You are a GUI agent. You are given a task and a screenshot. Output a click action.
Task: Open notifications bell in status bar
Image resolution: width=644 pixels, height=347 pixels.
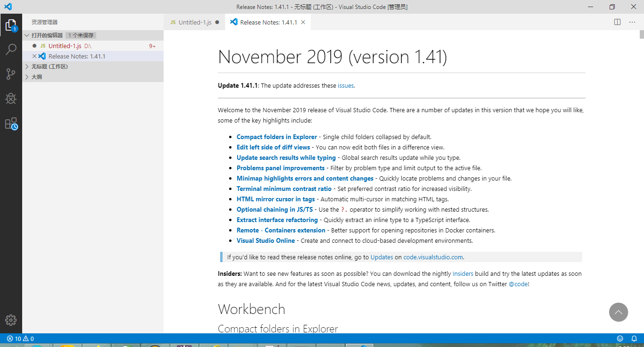pyautogui.click(x=634, y=339)
